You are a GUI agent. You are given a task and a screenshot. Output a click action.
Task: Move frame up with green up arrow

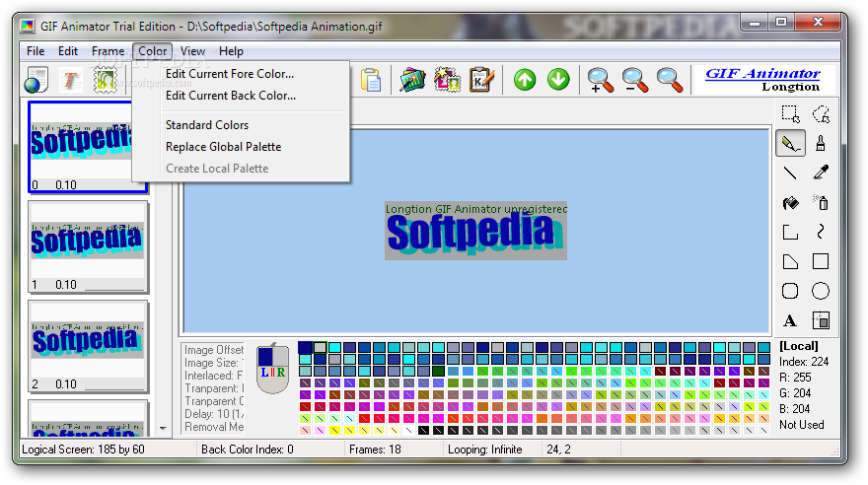[x=525, y=80]
